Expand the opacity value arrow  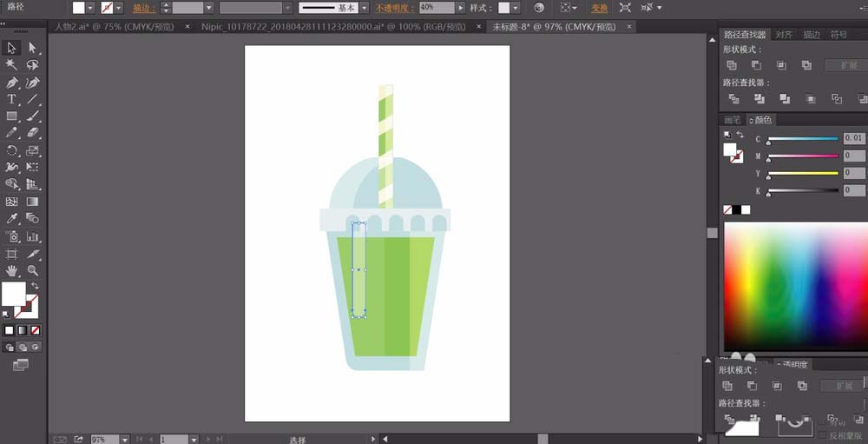coord(461,8)
